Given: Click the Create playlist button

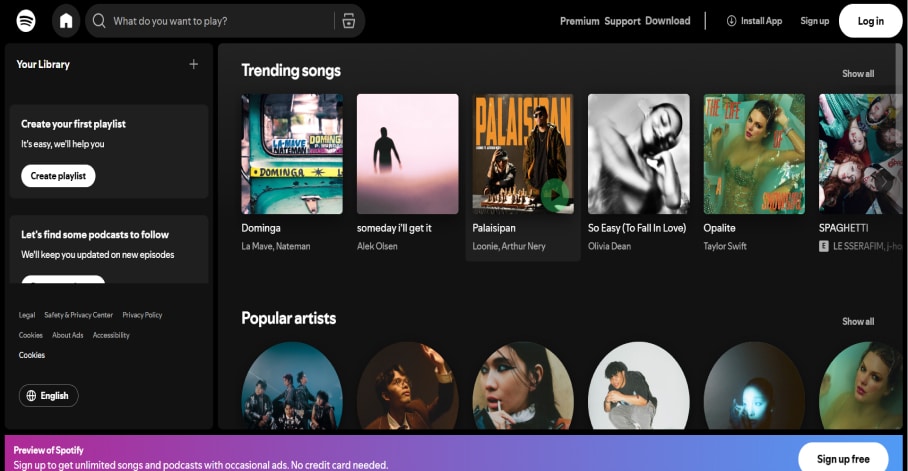Looking at the screenshot, I should point(58,176).
